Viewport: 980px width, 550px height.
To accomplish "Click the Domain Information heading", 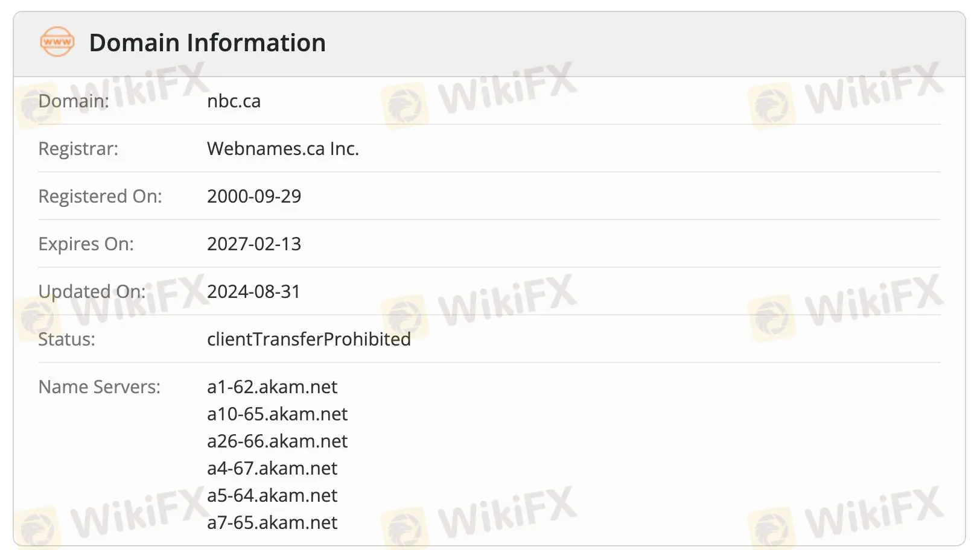I will click(x=207, y=43).
